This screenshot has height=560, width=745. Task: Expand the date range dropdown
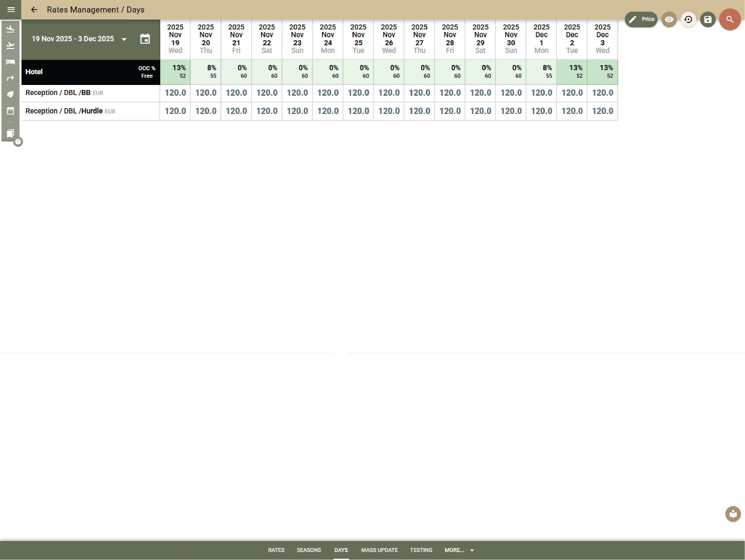[124, 39]
